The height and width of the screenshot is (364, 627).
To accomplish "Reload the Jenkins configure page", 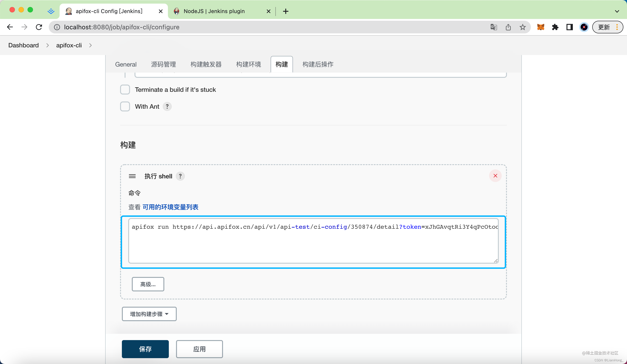I will pyautogui.click(x=39, y=27).
